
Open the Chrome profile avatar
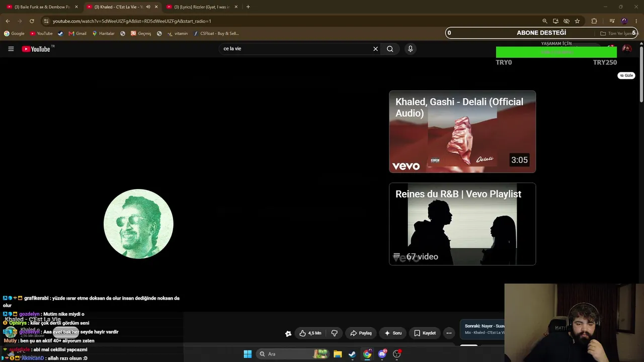tap(624, 21)
